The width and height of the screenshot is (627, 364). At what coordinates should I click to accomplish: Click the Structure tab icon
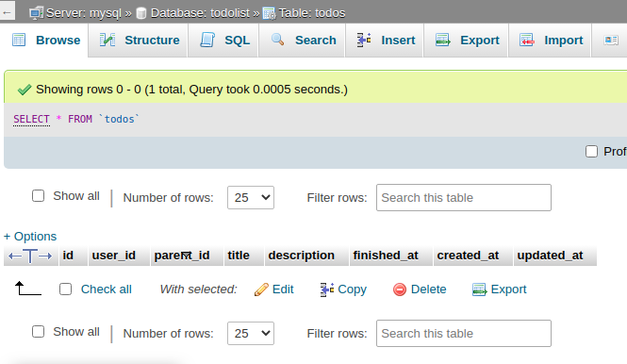tap(107, 40)
